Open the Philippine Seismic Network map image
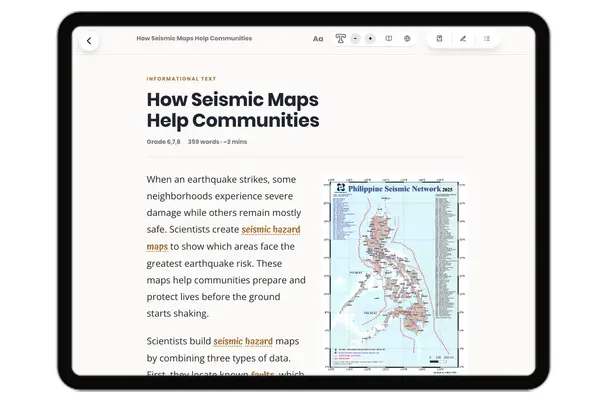 (394, 275)
